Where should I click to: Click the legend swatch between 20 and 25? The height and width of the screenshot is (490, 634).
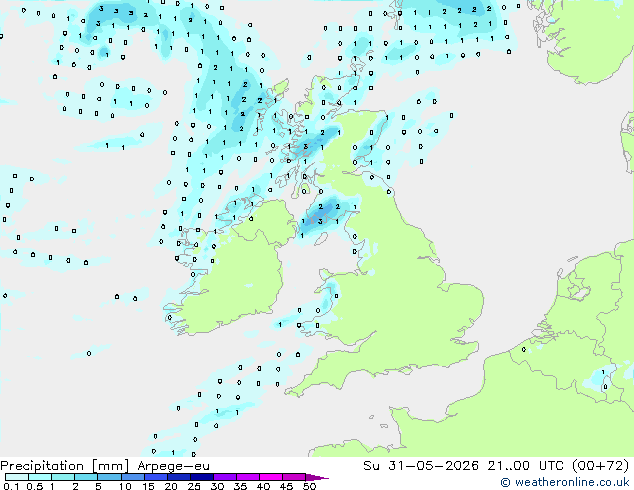[179, 477]
